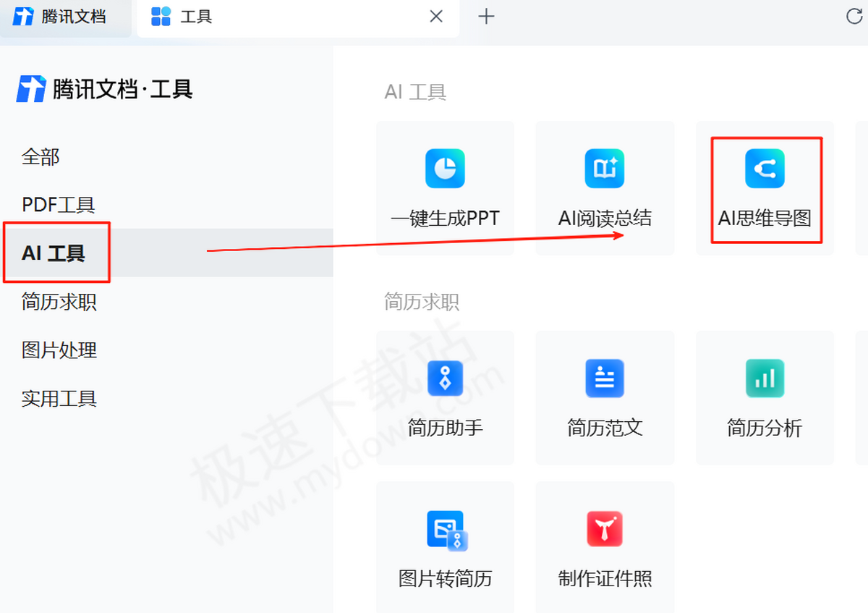The image size is (868, 613).
Task: Open the 简历范文 tool icon
Action: 605,379
